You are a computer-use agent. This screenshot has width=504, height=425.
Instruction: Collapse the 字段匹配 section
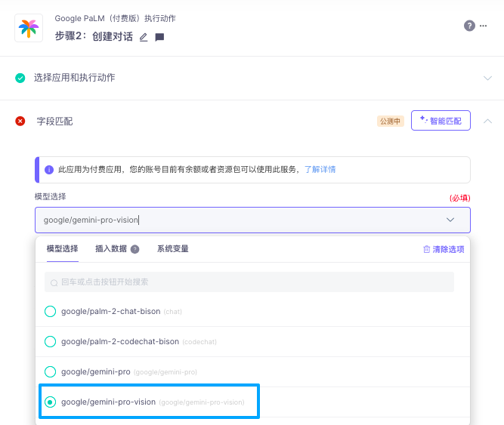tap(487, 121)
